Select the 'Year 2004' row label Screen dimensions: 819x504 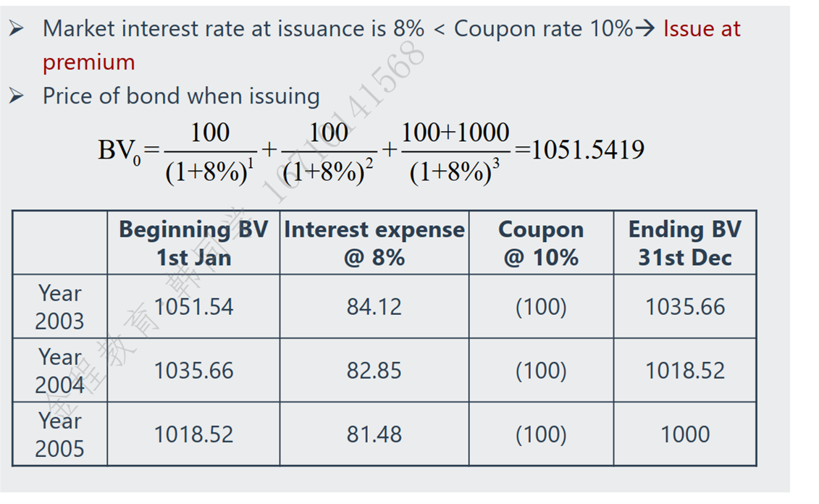coord(60,371)
